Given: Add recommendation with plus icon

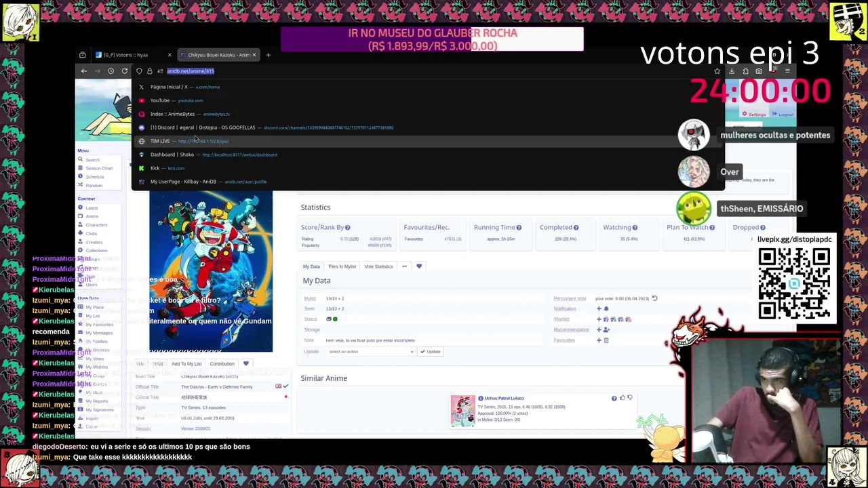Looking at the screenshot, I should 599,330.
